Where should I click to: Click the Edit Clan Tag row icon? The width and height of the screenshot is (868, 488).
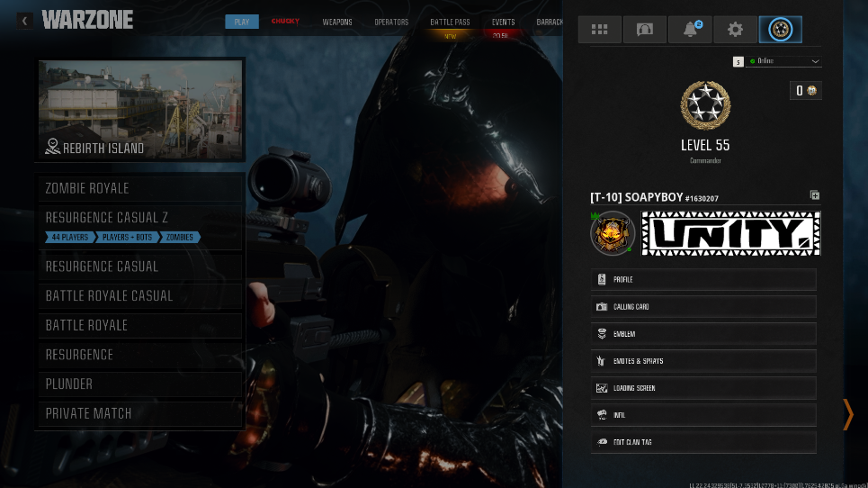[602, 442]
